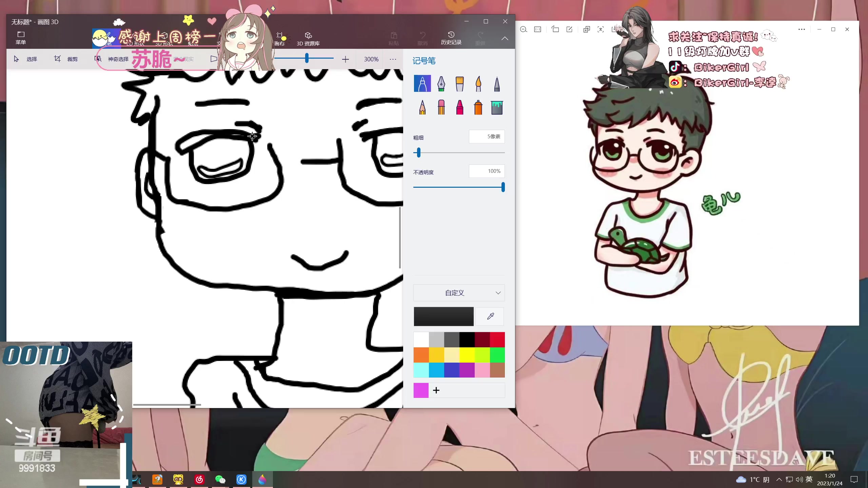Expand the 自定义 material dropdown

tap(459, 293)
